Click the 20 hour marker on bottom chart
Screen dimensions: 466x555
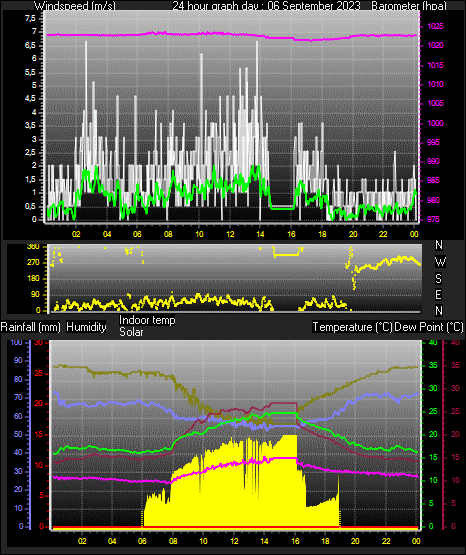point(355,541)
